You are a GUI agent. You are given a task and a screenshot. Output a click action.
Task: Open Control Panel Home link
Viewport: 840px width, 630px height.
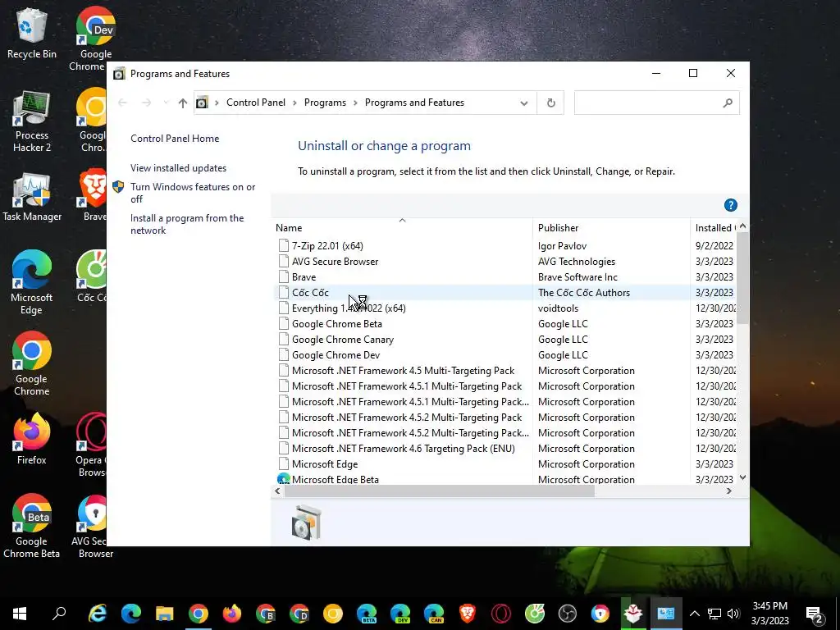pos(175,138)
